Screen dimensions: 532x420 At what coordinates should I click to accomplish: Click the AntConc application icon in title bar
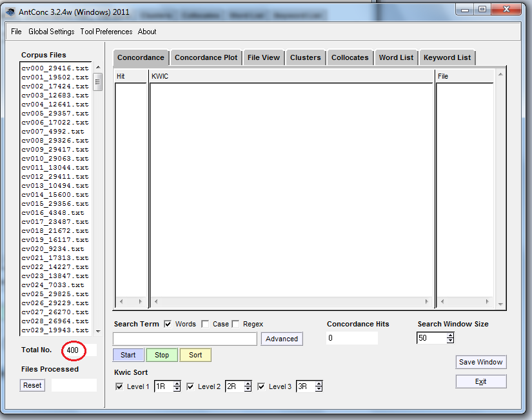(10, 10)
